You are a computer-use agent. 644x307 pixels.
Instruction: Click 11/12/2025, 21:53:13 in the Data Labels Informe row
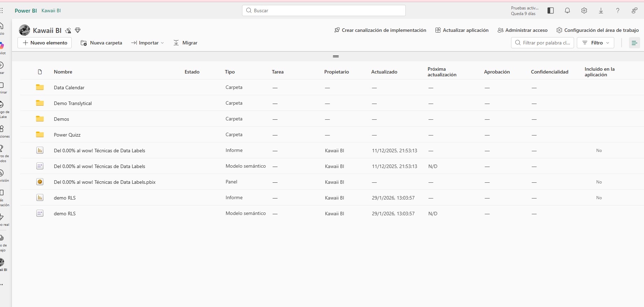click(x=395, y=151)
